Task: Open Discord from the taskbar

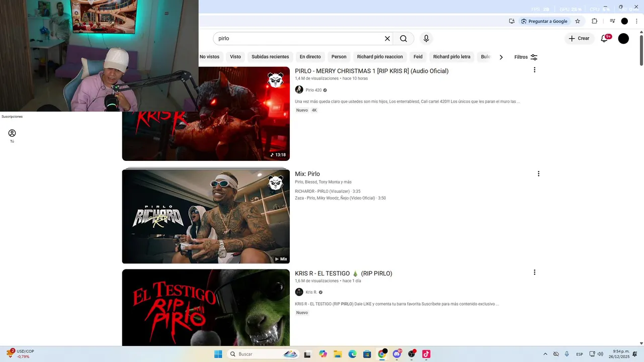Action: 397,354
